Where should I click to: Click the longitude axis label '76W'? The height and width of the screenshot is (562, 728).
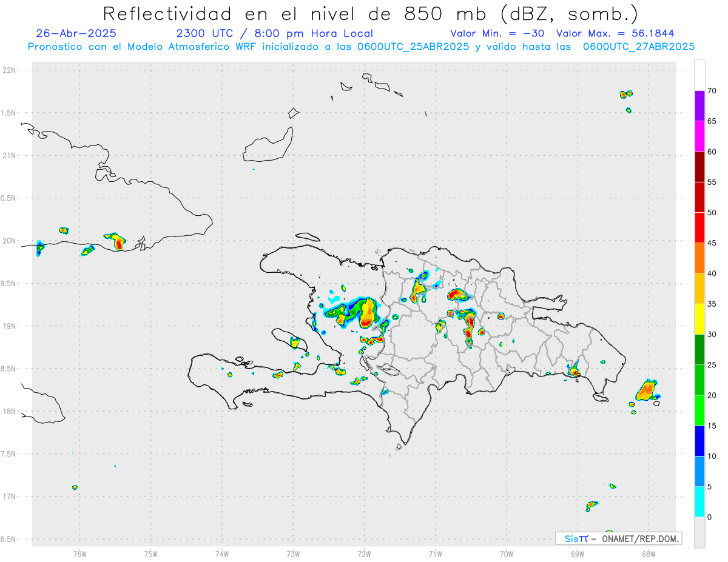tap(79, 554)
